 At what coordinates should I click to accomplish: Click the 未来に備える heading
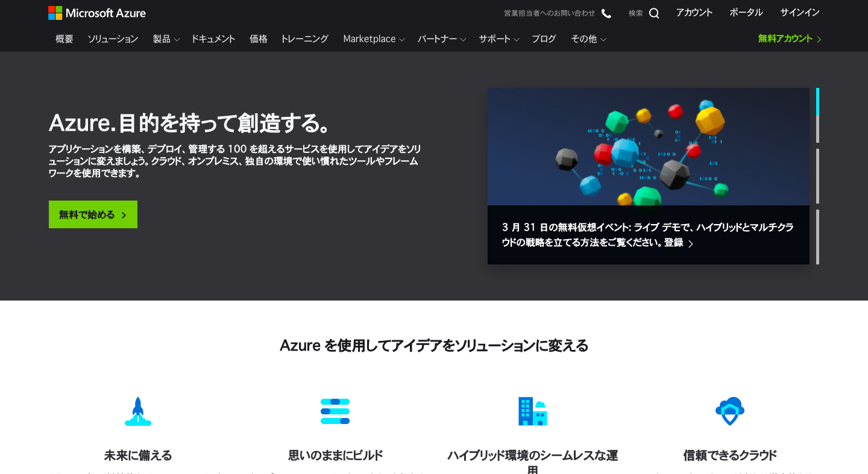tap(138, 455)
